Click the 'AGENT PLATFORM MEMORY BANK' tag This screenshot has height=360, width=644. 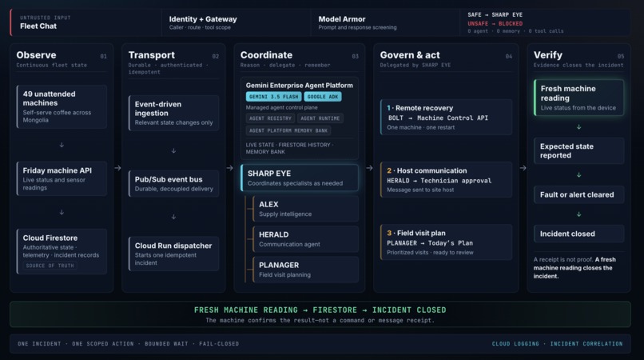coord(288,131)
